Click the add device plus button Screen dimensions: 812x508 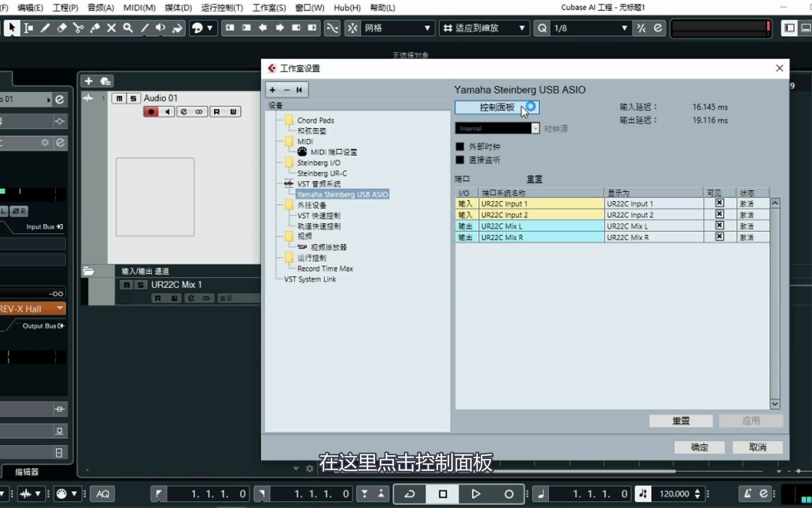tap(273, 90)
